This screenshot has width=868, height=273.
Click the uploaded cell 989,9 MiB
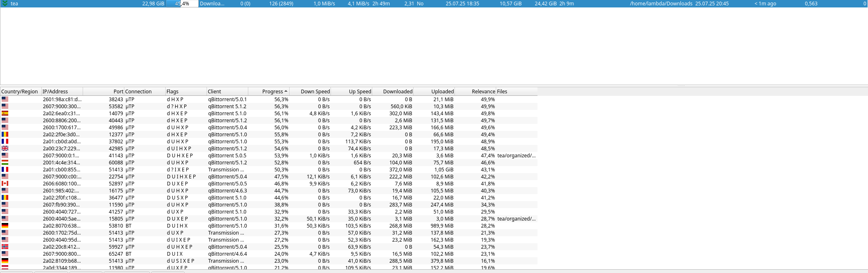click(442, 226)
